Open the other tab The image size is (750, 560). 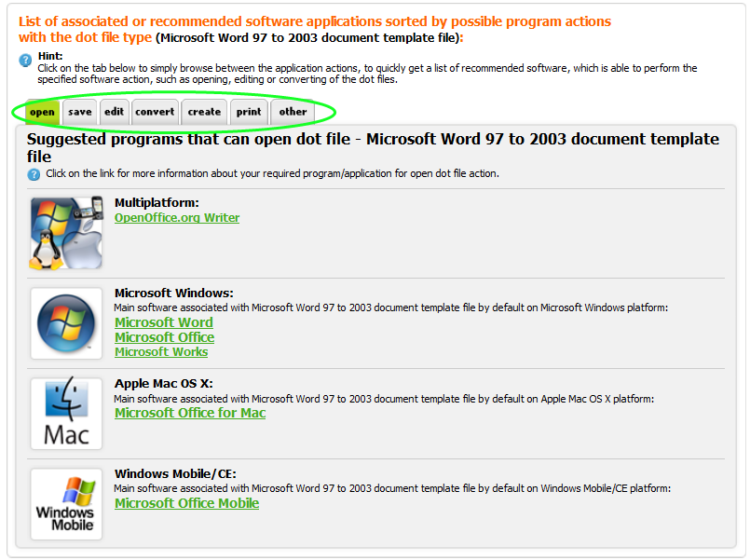pyautogui.click(x=293, y=112)
